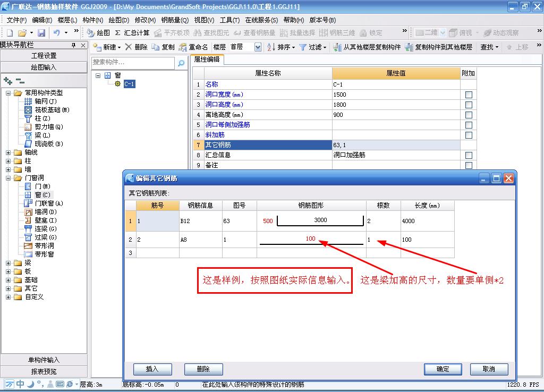Select 门(M) under 门窗洞
The image size is (544, 392).
[x=42, y=186]
